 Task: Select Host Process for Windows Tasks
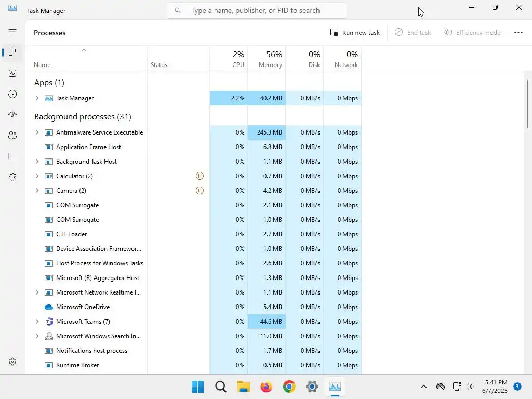click(194, 263)
